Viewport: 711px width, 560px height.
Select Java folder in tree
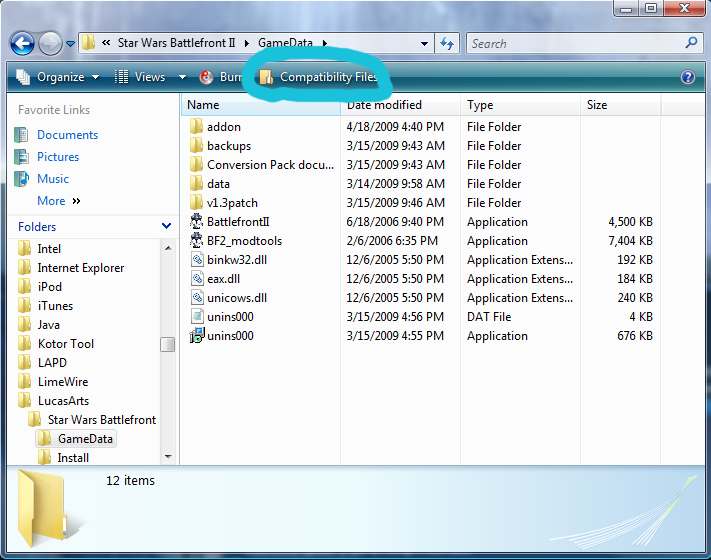tap(49, 325)
